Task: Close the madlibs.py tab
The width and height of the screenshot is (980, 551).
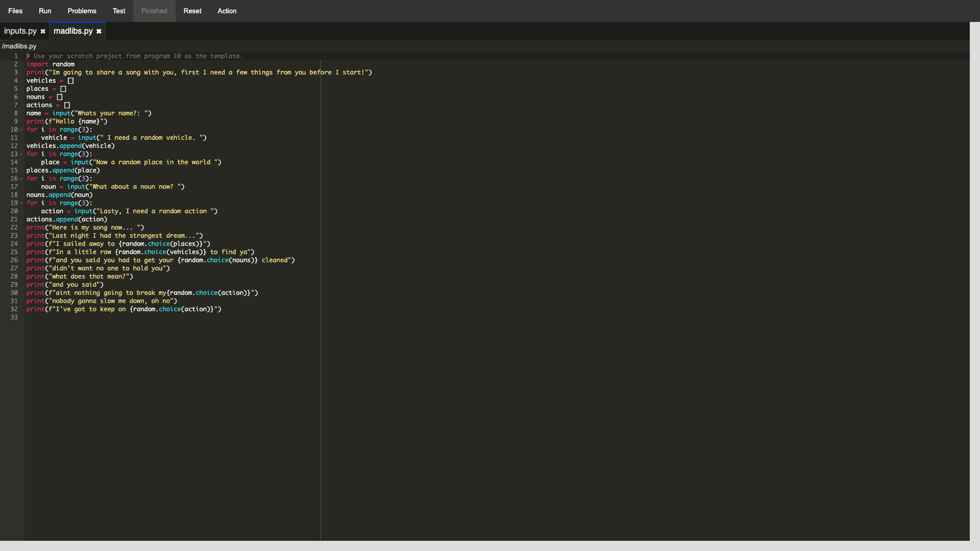Action: pos(99,32)
